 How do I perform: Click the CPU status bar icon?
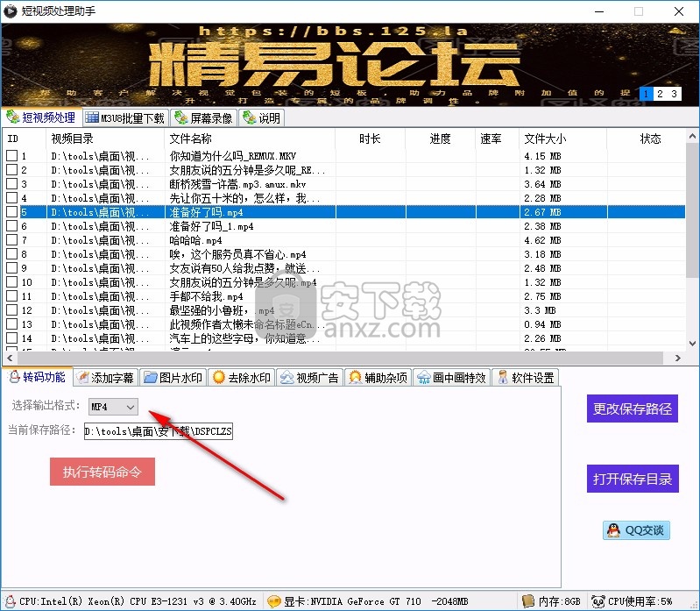tap(10, 601)
